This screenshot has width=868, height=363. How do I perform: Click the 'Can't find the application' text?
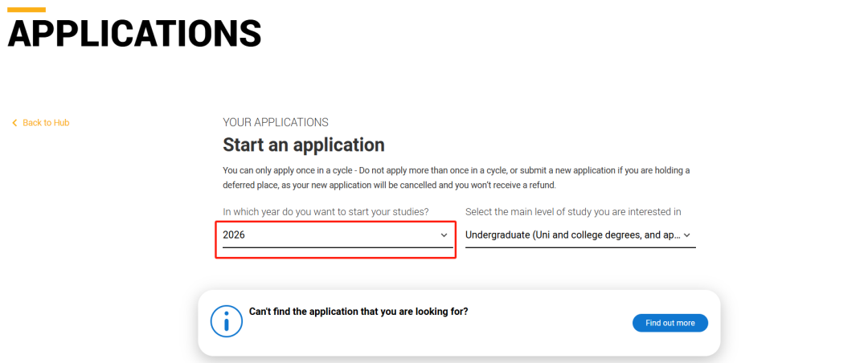[x=358, y=312]
